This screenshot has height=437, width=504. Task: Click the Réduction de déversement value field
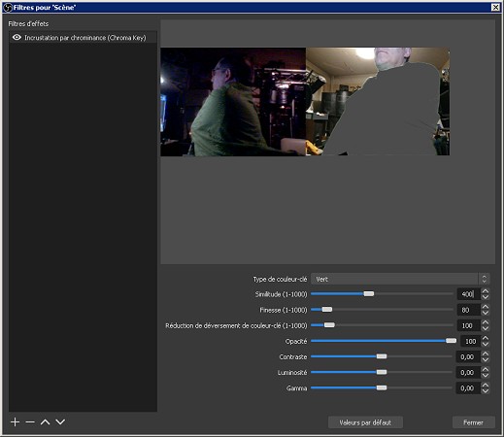(x=469, y=325)
